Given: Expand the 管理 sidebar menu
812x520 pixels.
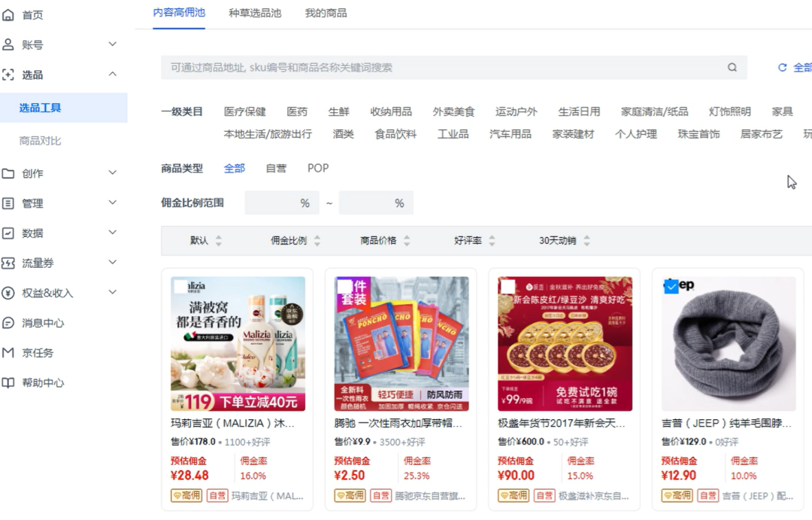Looking at the screenshot, I should pos(112,202).
